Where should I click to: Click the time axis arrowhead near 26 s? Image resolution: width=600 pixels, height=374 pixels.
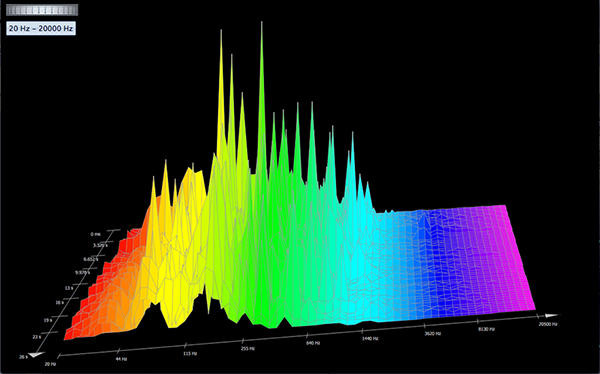[x=37, y=354]
